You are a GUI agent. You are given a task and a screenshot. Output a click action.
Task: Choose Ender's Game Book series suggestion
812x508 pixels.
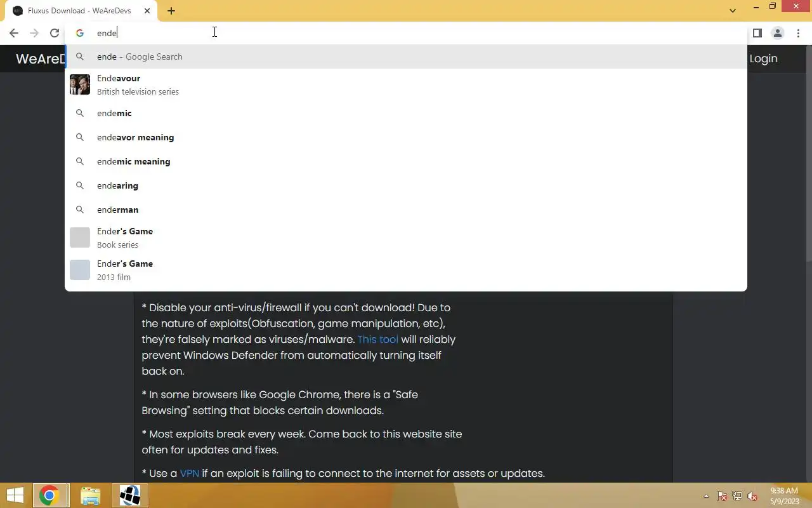406,237
